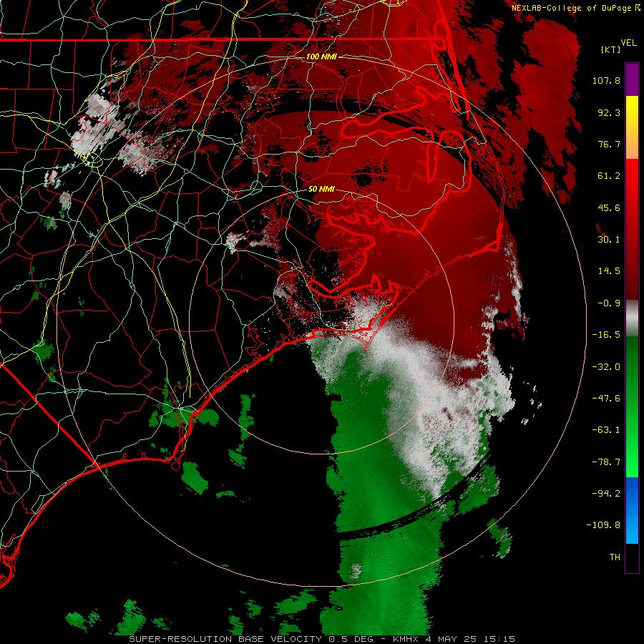Viewport: 644px width, 644px height.
Task: Click the purple segment of the color bar
Action: point(632,79)
